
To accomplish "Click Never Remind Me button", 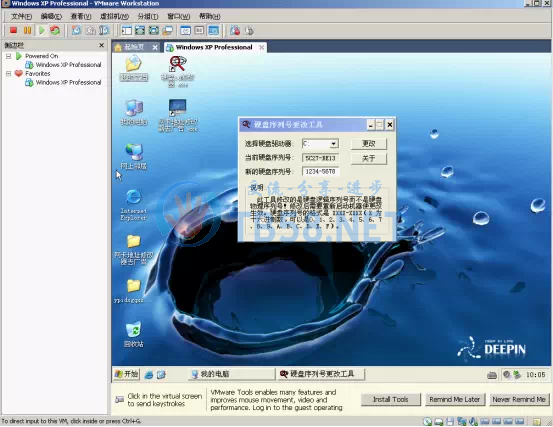I will [x=519, y=399].
